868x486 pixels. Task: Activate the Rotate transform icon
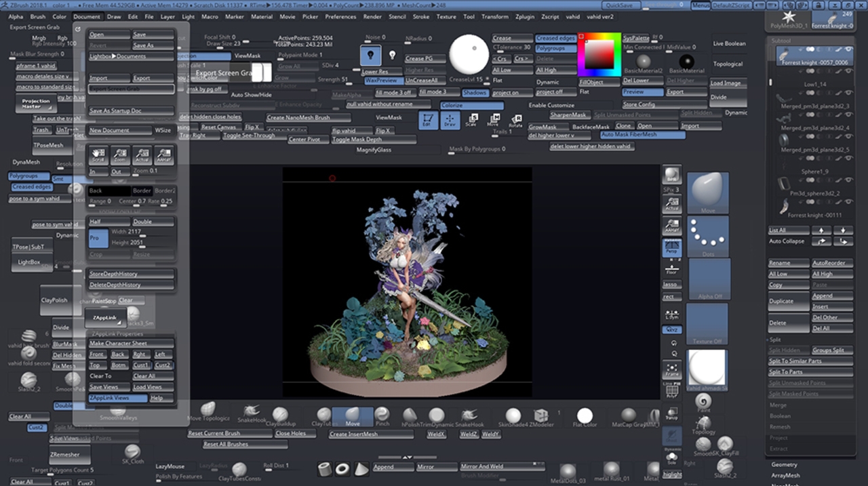pos(515,121)
